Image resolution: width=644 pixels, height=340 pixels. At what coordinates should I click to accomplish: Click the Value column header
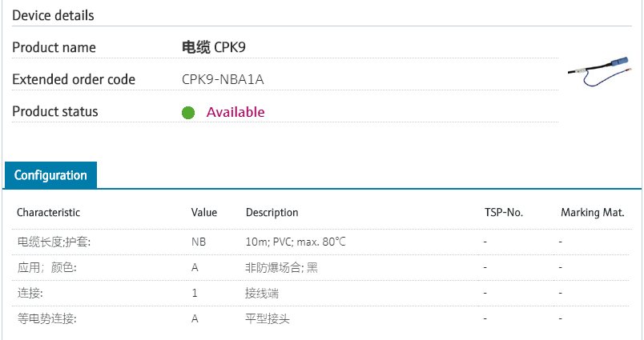(x=203, y=212)
